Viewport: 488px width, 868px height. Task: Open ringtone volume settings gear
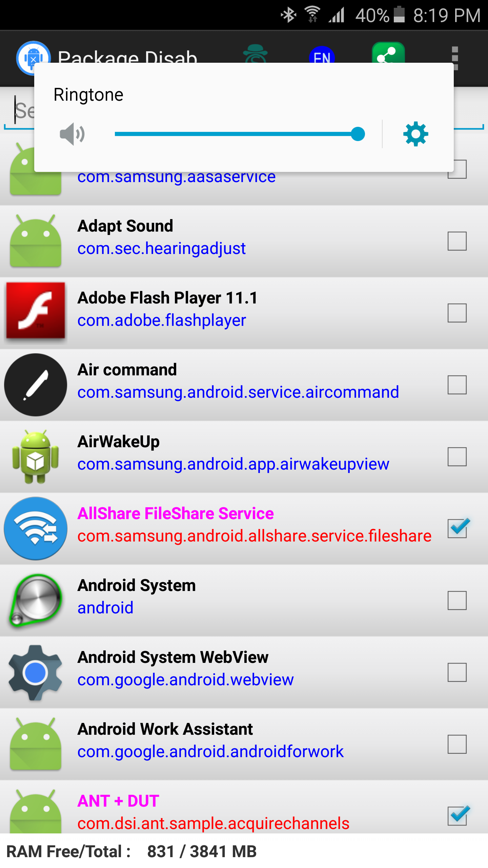415,134
